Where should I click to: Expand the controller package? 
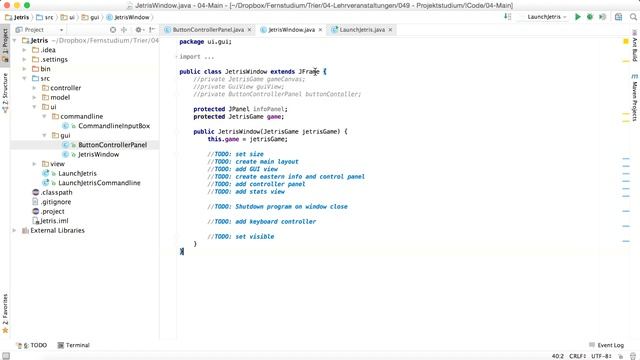pyautogui.click(x=34, y=88)
